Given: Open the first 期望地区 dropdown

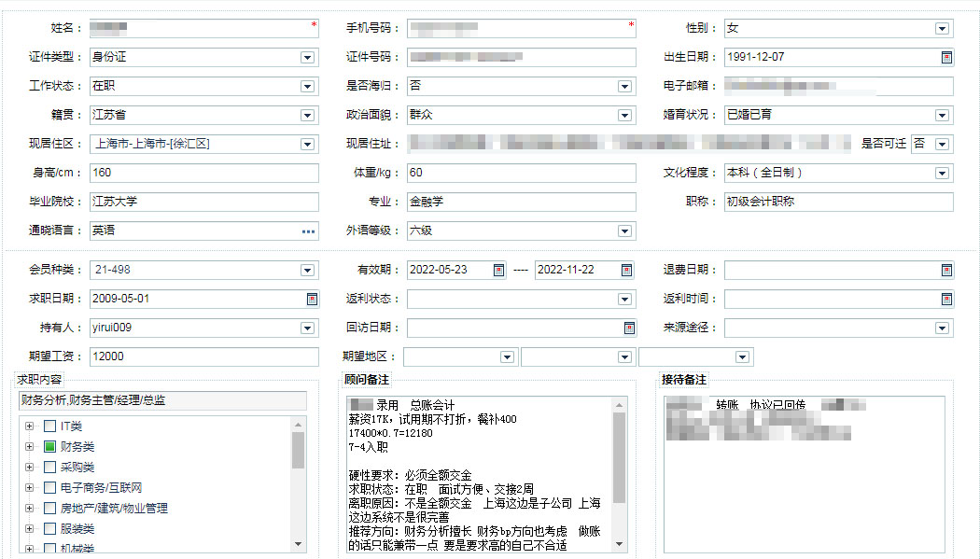Looking at the screenshot, I should coord(507,357).
